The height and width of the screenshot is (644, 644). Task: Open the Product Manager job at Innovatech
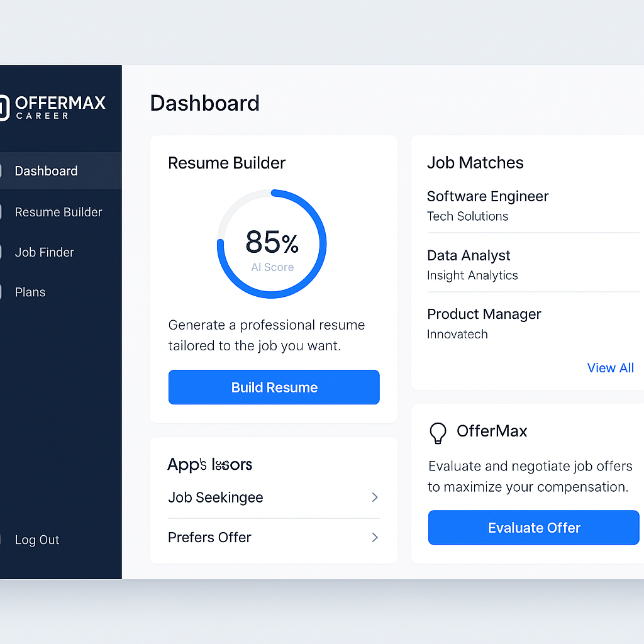[x=484, y=314]
